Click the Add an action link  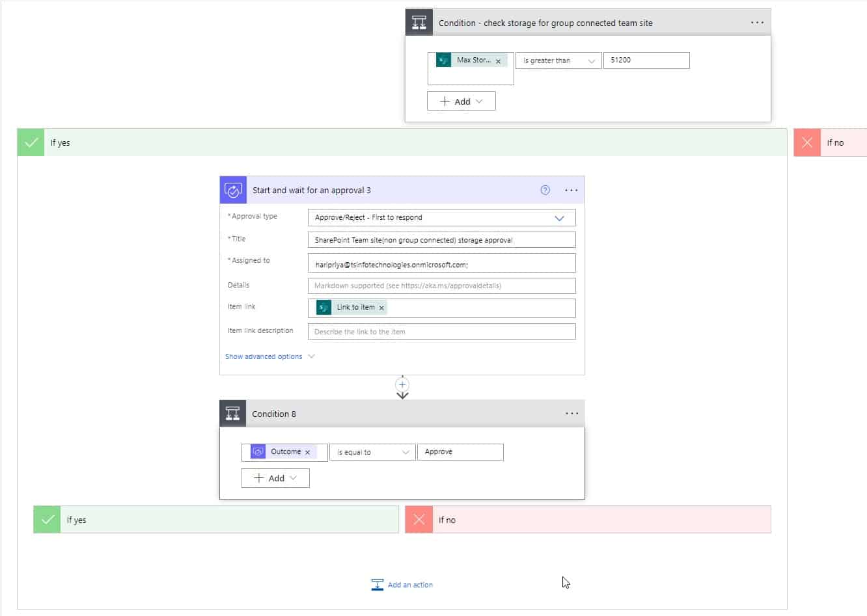[x=402, y=585]
